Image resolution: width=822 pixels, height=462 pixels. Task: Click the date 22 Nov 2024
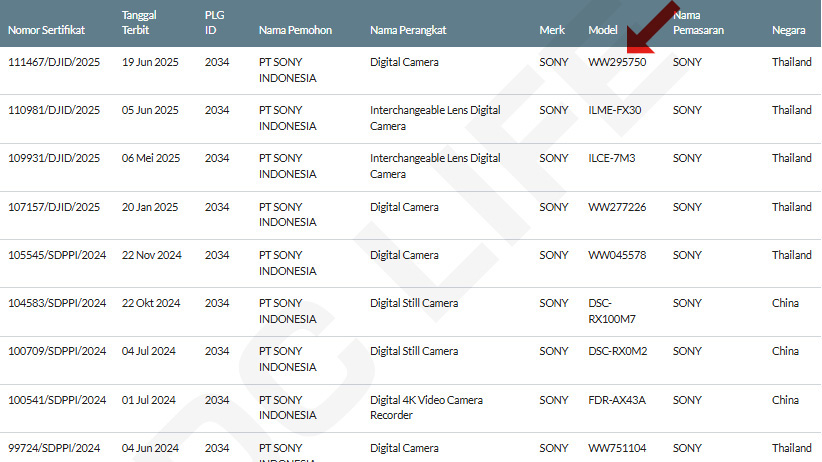pyautogui.click(x=152, y=255)
